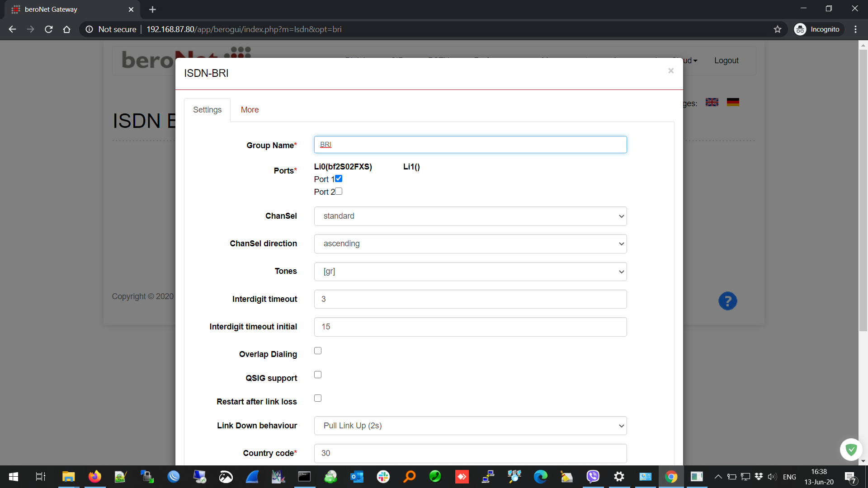Expand the Link Down behaviour dropdown
868x488 pixels.
click(x=470, y=426)
